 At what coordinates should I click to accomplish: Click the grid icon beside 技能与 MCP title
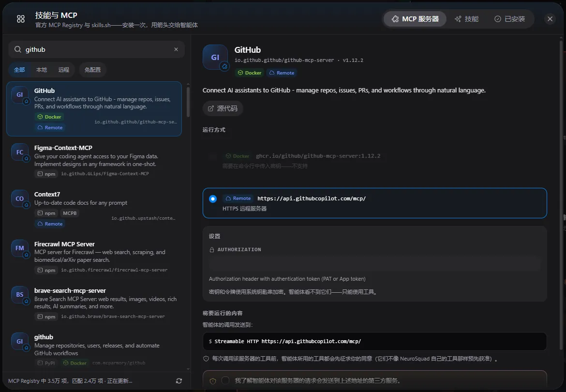[x=21, y=19]
